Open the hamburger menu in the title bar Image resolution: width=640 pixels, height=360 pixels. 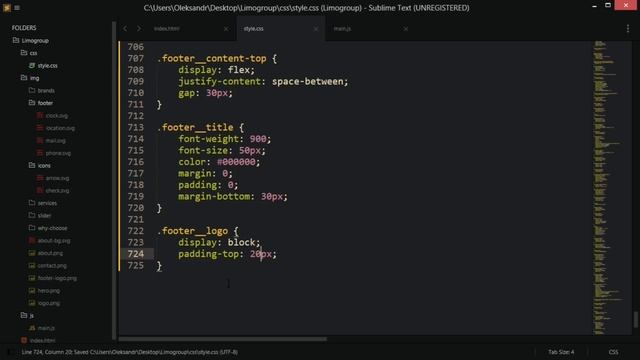tap(17, 8)
